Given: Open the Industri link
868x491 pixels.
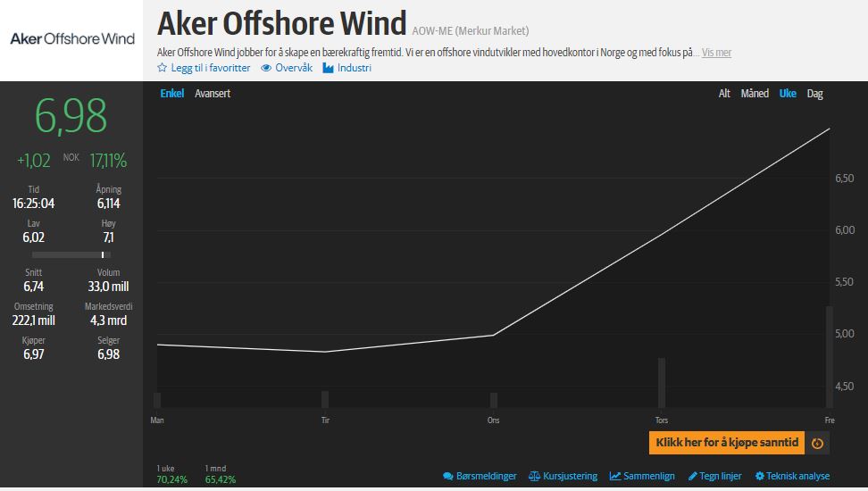Looking at the screenshot, I should pos(355,68).
